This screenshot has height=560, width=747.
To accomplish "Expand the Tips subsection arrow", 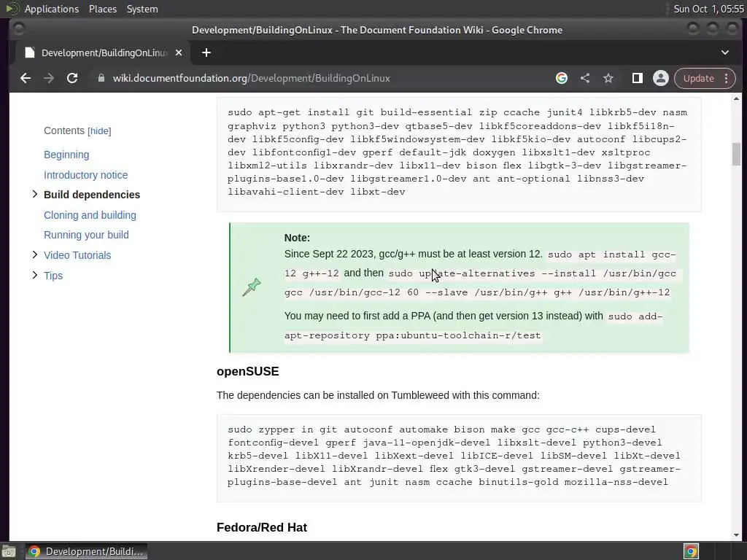I will (34, 275).
